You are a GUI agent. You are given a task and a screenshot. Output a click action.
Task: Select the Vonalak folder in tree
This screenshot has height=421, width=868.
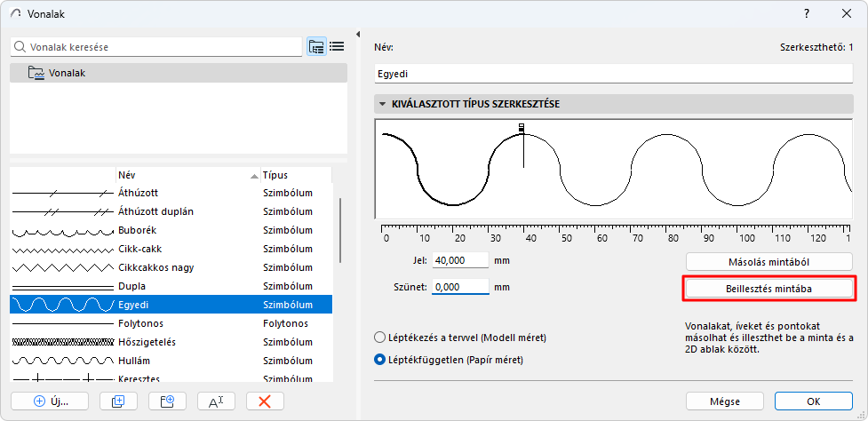coord(179,73)
